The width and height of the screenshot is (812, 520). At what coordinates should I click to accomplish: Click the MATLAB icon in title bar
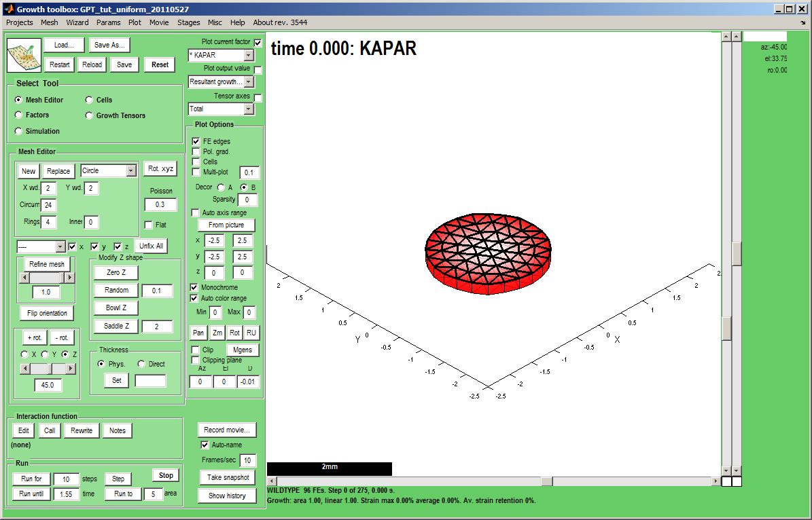click(x=8, y=10)
